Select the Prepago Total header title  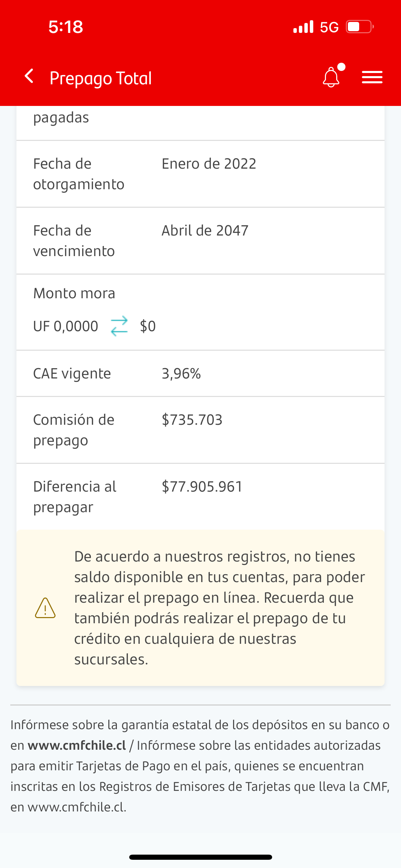[x=100, y=78]
